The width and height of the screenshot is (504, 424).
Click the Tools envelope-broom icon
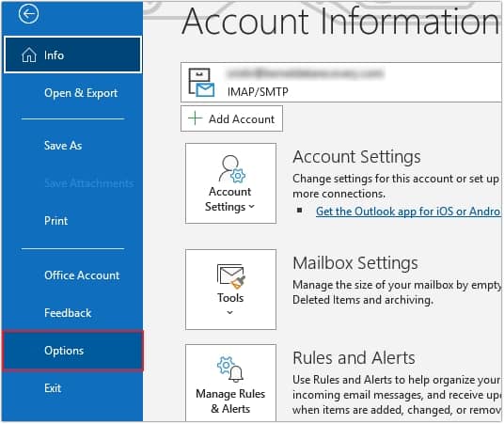(x=231, y=276)
